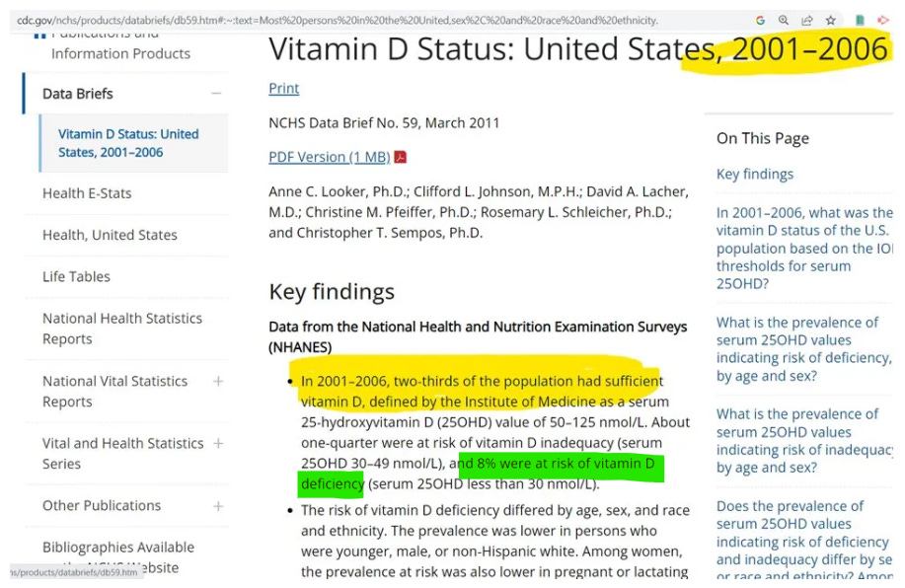Click the cdc.gov address bar URL
This screenshot has height=588, width=905.
coord(336,20)
